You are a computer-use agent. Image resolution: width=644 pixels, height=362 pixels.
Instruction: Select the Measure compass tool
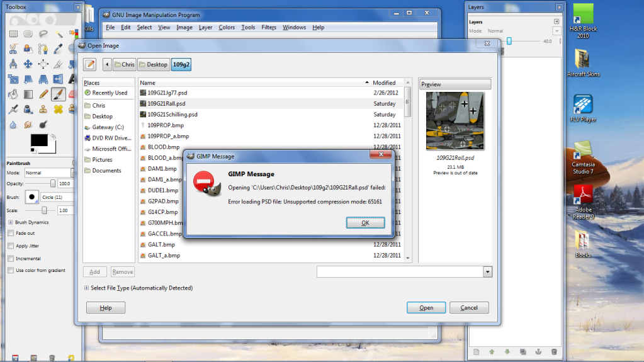coord(13,64)
